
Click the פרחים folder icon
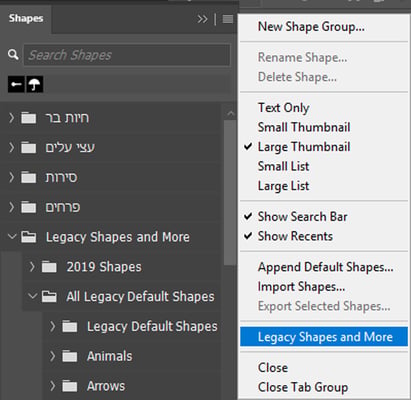tap(29, 207)
